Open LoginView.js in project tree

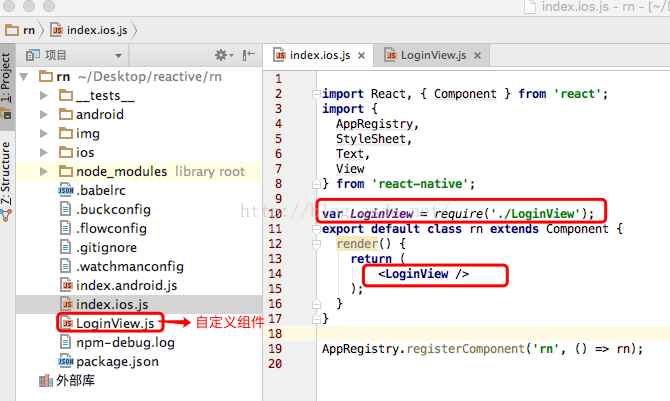(x=115, y=323)
